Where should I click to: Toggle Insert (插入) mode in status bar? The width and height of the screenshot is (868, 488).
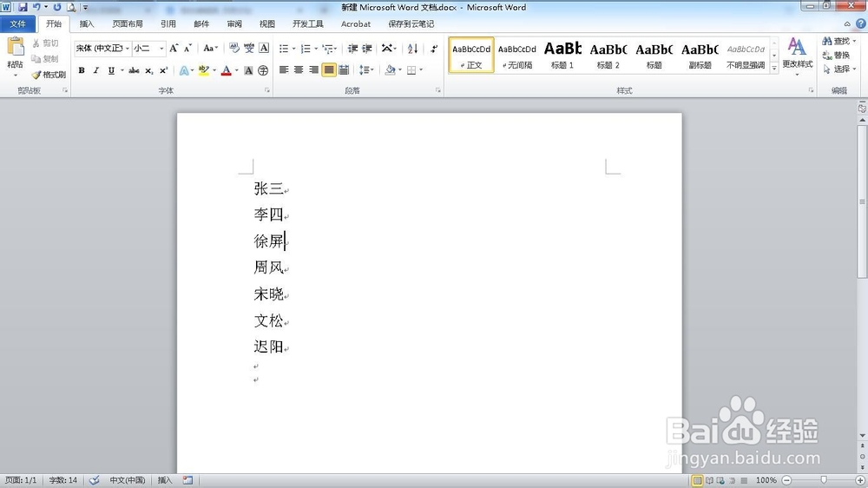tap(165, 480)
